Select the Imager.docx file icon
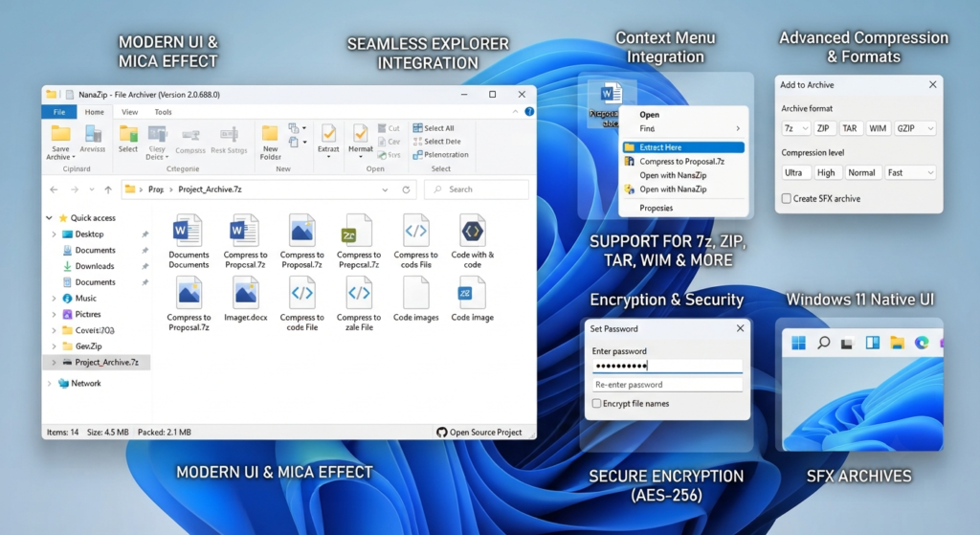Viewport: 980px width, 535px height. click(x=246, y=293)
